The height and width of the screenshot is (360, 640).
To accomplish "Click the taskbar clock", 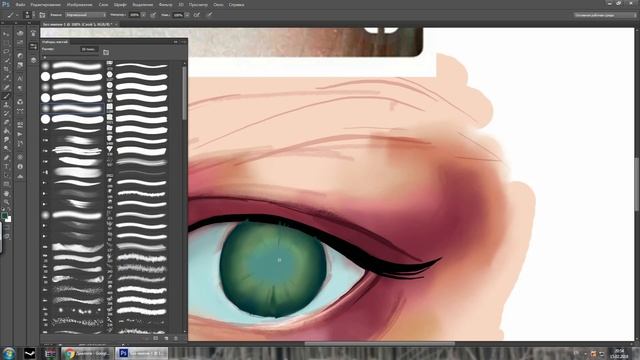I will (x=619, y=353).
